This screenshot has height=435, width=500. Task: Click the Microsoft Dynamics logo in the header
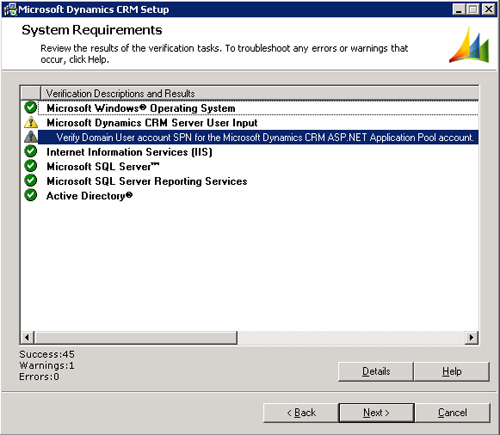coord(469,45)
